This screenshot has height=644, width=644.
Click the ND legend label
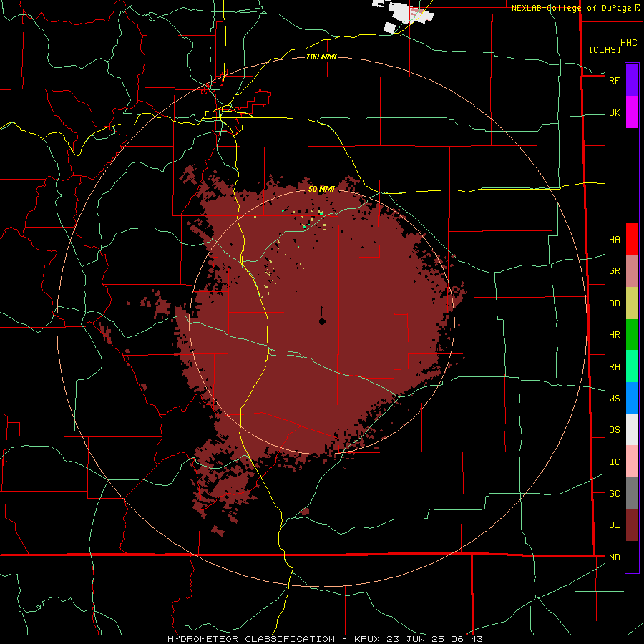coord(614,557)
